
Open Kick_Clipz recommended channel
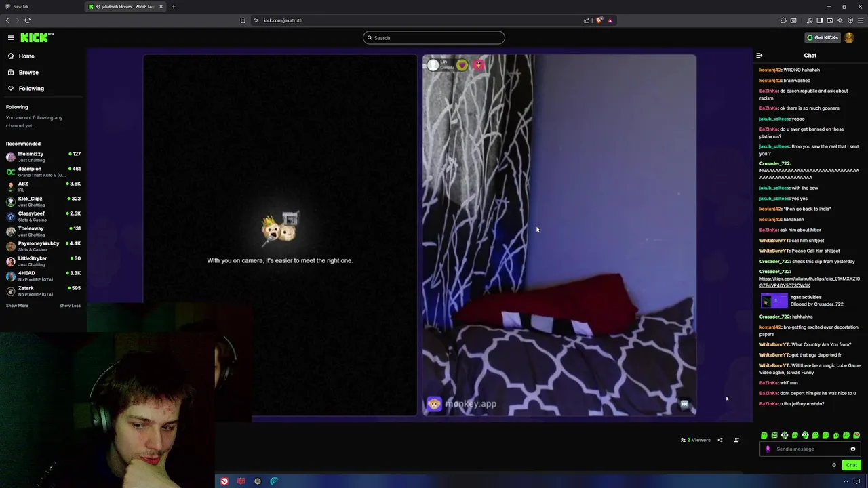(x=43, y=201)
